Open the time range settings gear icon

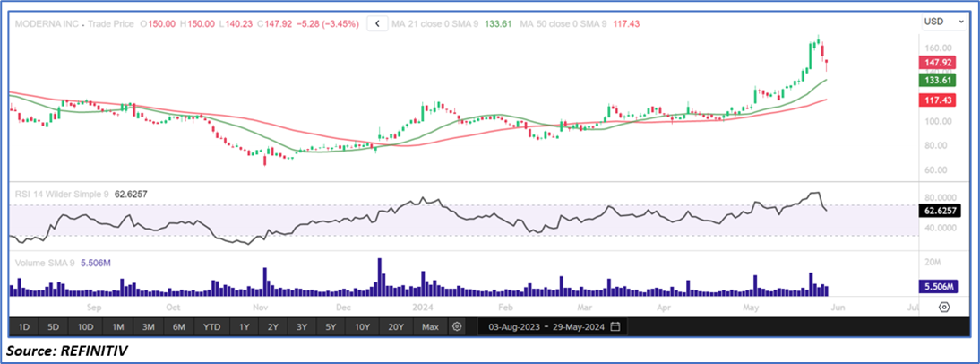click(x=458, y=326)
